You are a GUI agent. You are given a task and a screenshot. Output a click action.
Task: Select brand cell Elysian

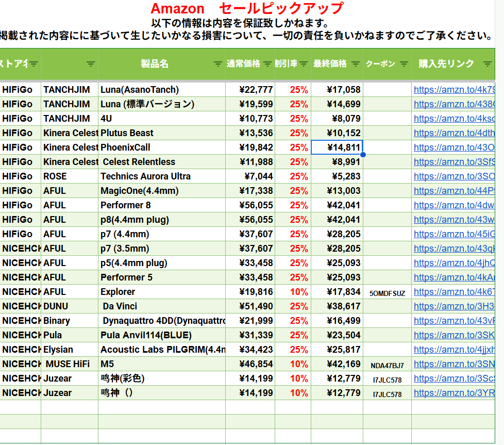70,350
